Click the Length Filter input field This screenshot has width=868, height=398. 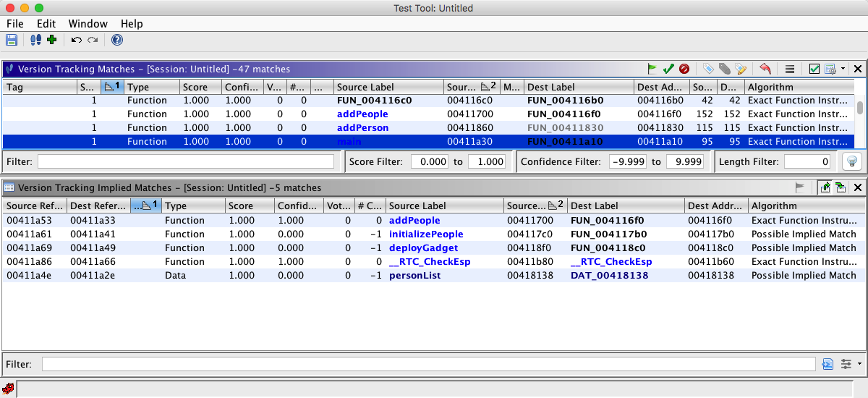[807, 161]
